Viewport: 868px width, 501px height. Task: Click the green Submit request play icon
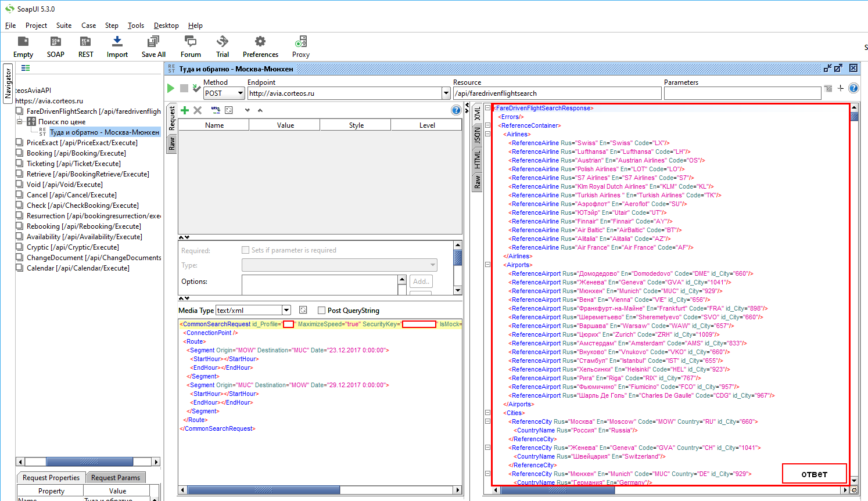point(171,88)
